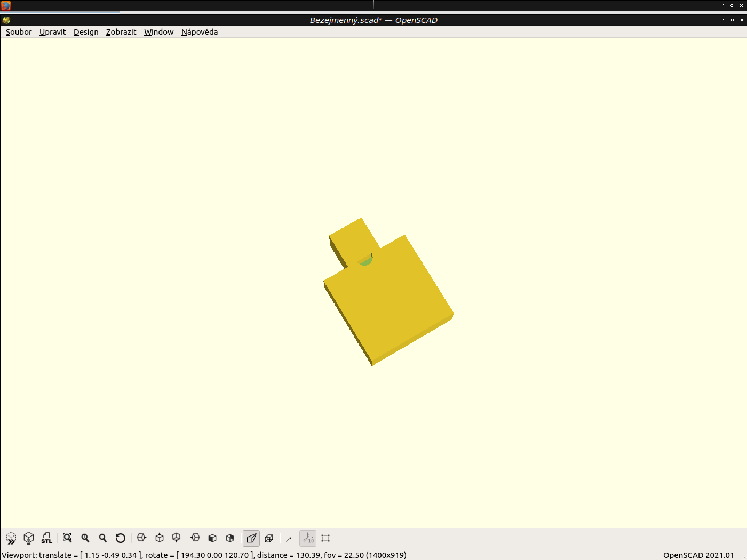This screenshot has height=560, width=747.
Task: Open the Nápověda menu
Action: (199, 32)
